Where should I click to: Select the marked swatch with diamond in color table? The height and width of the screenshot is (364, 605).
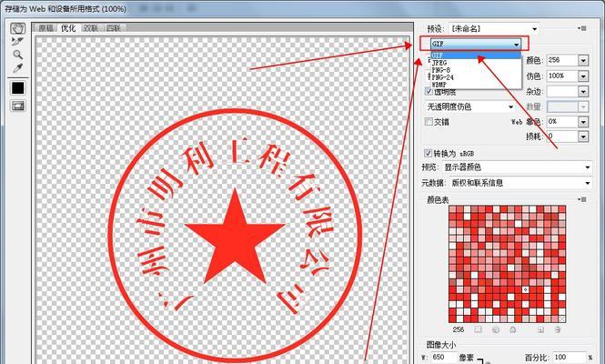pyautogui.click(x=526, y=289)
